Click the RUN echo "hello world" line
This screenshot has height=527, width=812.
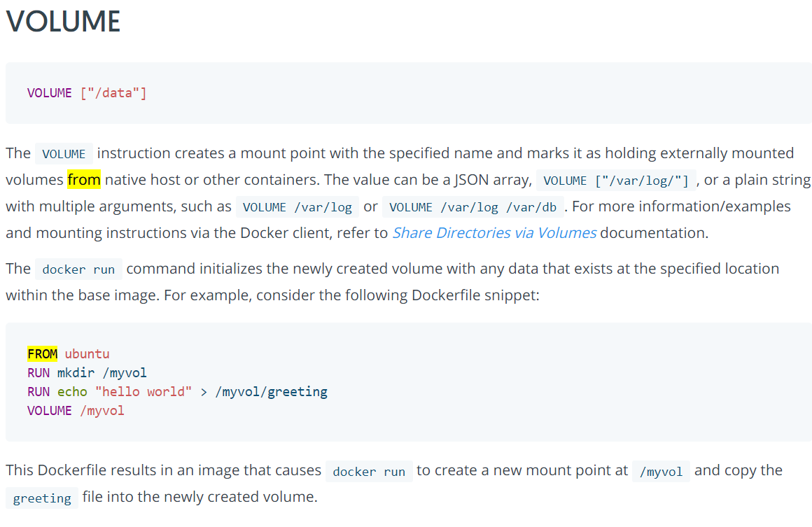pyautogui.click(x=177, y=392)
